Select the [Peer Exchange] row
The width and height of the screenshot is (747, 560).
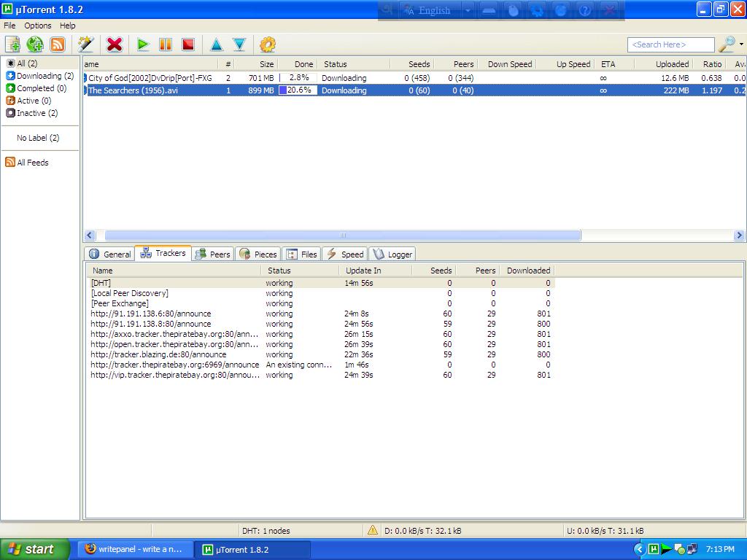point(321,303)
